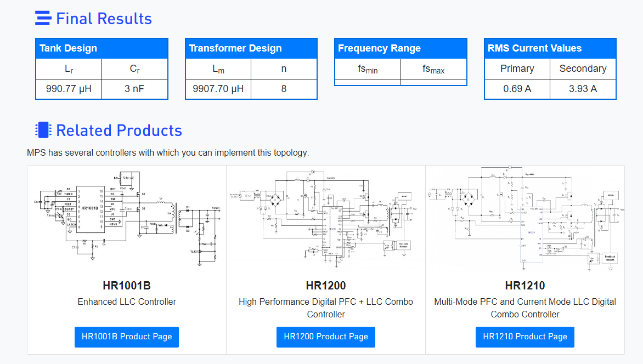Click the Multi-Mode PFC and Current Mode description
The width and height of the screenshot is (643, 364).
[525, 308]
